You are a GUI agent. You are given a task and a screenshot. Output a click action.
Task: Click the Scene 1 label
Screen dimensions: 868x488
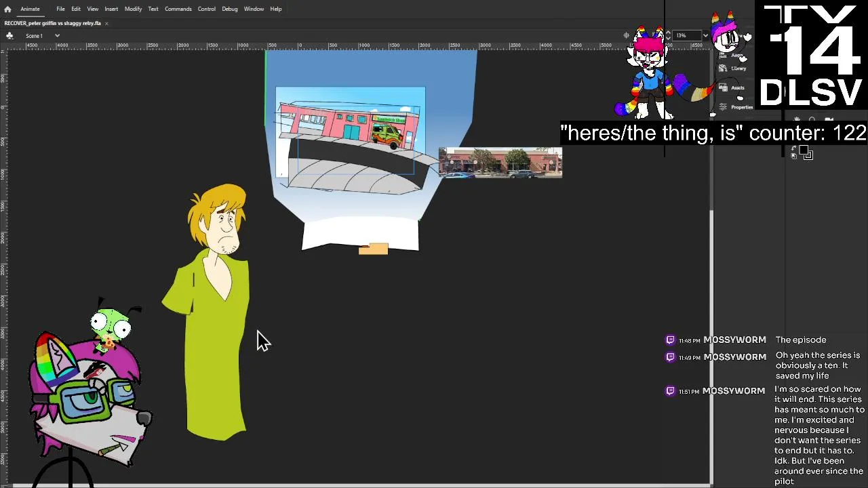pos(34,35)
